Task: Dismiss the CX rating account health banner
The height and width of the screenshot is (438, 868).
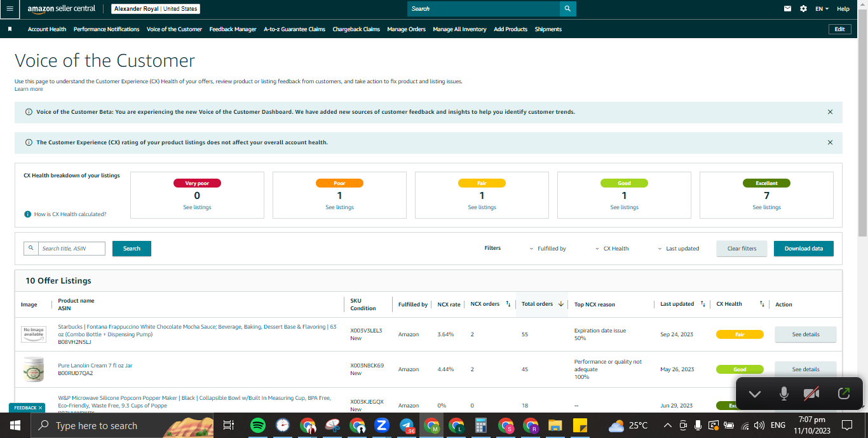Action: (830, 142)
